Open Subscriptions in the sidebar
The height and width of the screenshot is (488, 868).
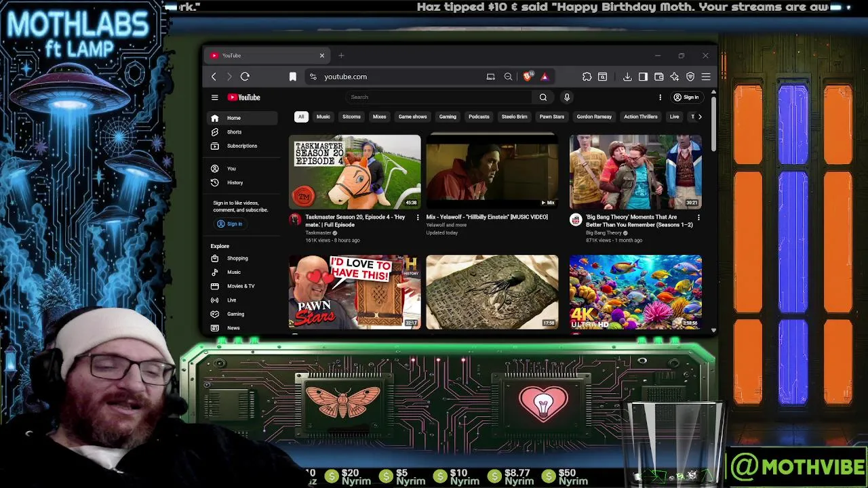tap(243, 146)
